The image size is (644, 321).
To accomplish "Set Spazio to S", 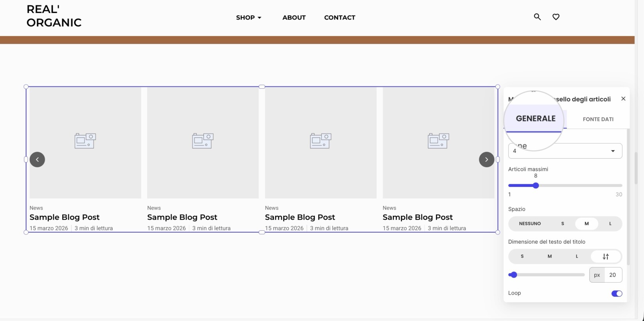I will (x=563, y=224).
